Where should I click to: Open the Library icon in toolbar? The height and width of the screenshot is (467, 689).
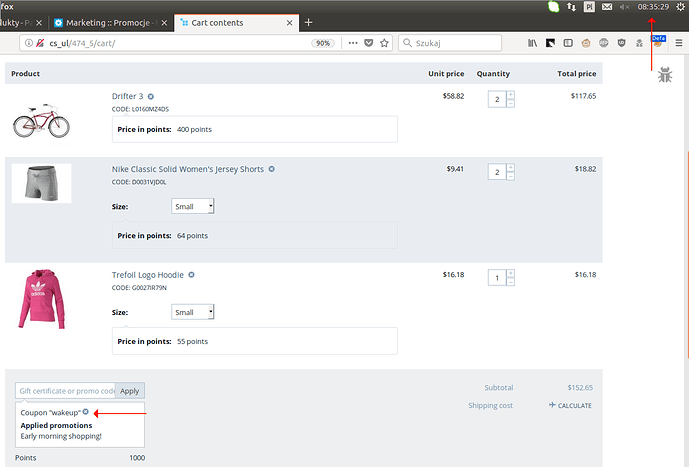(533, 43)
